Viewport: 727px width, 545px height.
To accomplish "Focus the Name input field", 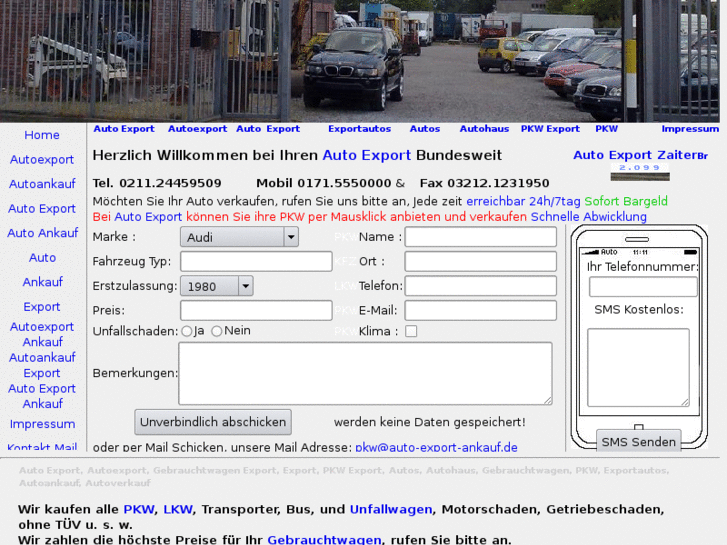I will [480, 237].
